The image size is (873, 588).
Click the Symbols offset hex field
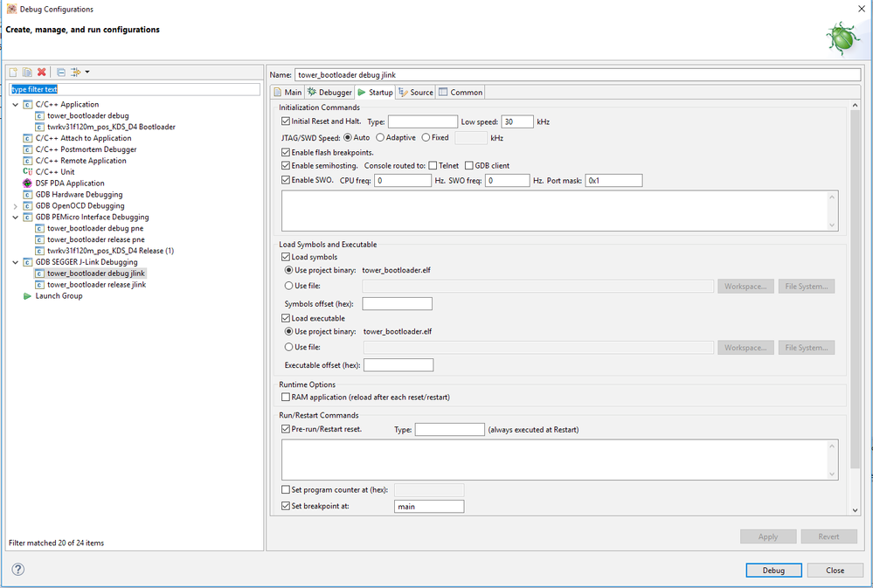(x=397, y=304)
